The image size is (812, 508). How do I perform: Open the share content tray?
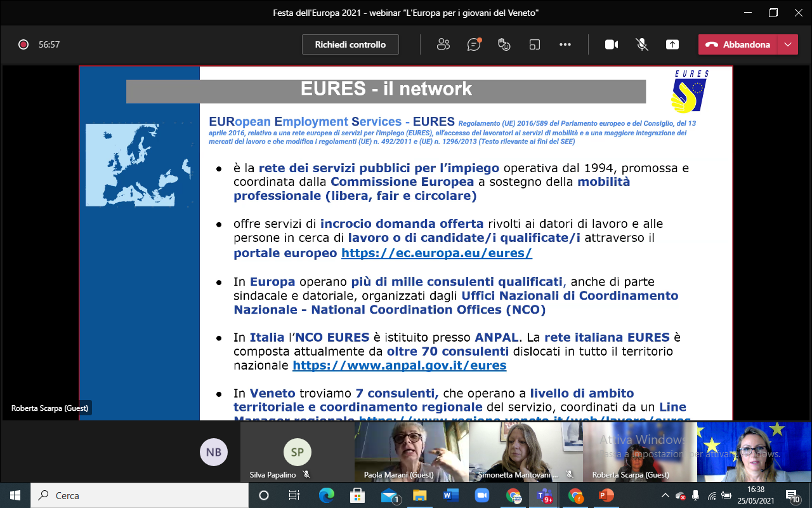[x=672, y=44]
